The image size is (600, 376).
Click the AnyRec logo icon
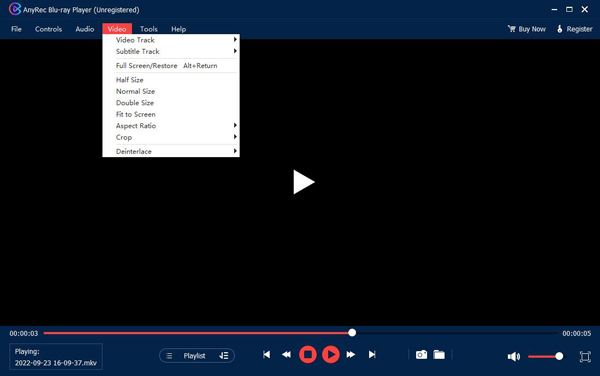pyautogui.click(x=15, y=9)
